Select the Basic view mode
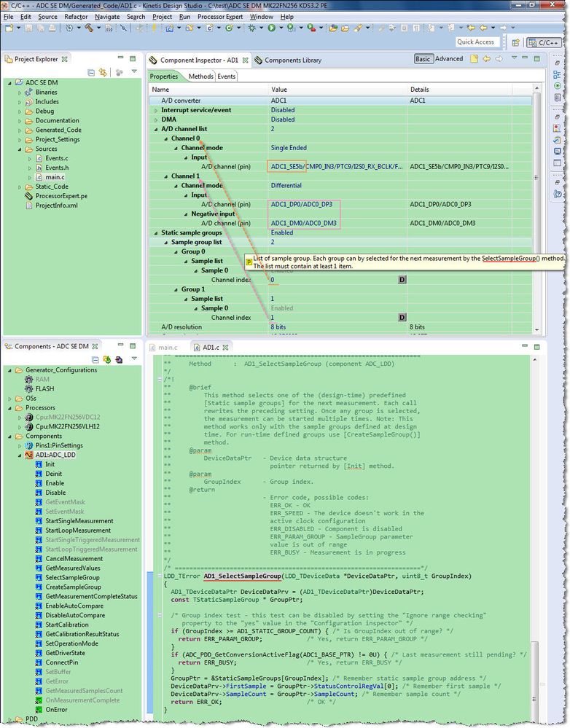Screen dimensions: 570x728 (x=423, y=59)
